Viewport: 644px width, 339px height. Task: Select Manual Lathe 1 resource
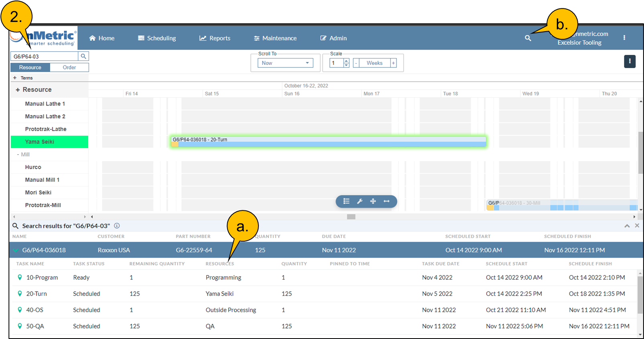click(x=45, y=104)
